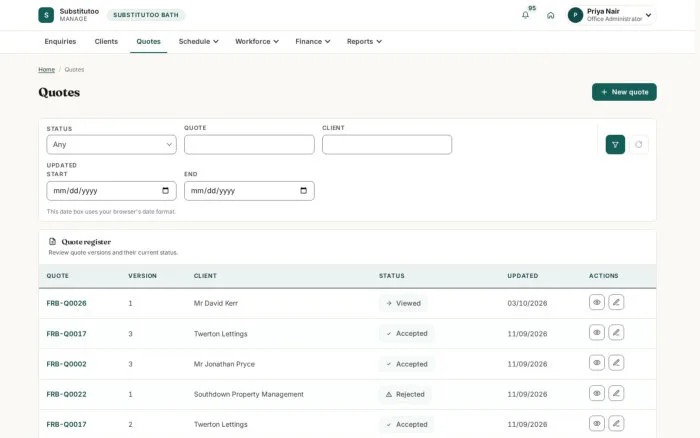Open calendar picker for Start date
The width and height of the screenshot is (700, 438).
click(166, 191)
